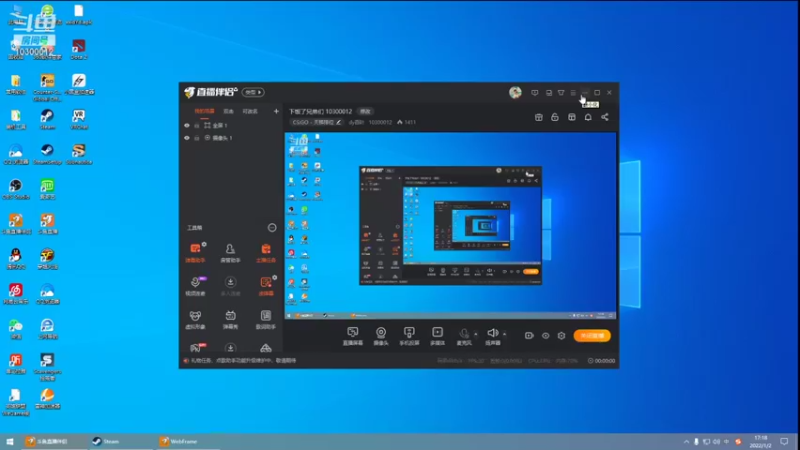800x450 pixels.
Task: Switch to the scene tab beside the plus
Action: pyautogui.click(x=250, y=111)
